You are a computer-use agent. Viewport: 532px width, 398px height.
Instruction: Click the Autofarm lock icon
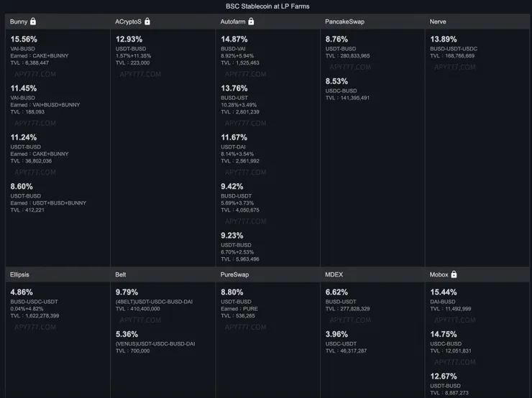pyautogui.click(x=251, y=22)
